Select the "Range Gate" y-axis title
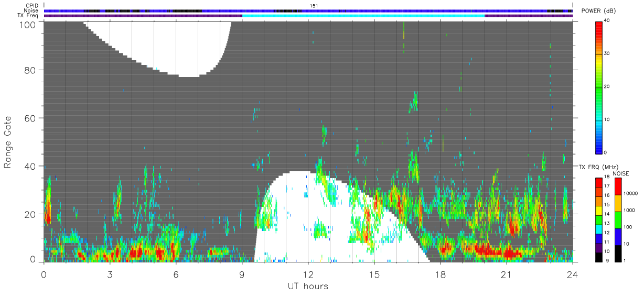Image resolution: width=644 pixels, height=297 pixels. click(8, 142)
